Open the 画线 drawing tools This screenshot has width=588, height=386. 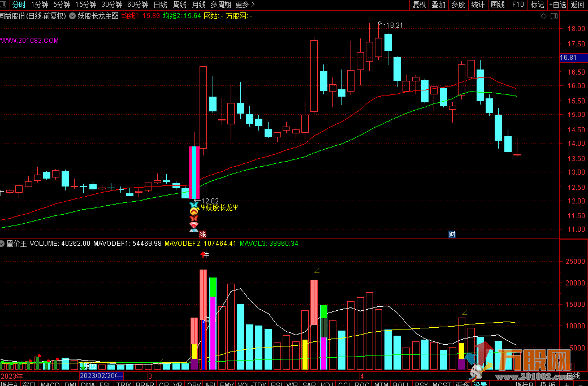tap(498, 5)
